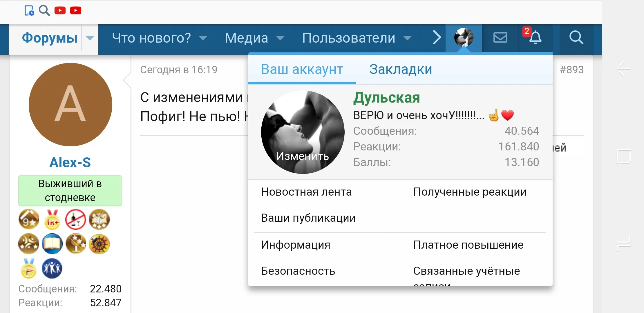Image resolution: width=644 pixels, height=313 pixels.
Task: Select the 1k+ medal badge
Action: 52,219
